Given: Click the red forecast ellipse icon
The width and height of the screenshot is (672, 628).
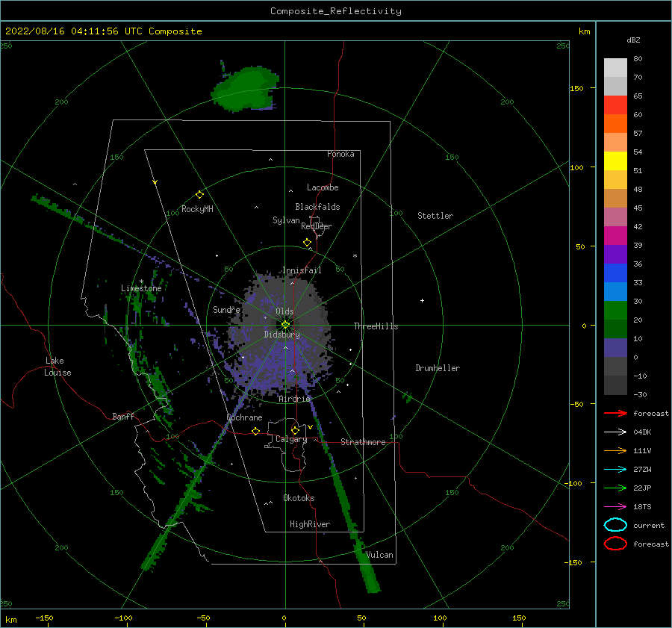Looking at the screenshot, I should point(615,544).
